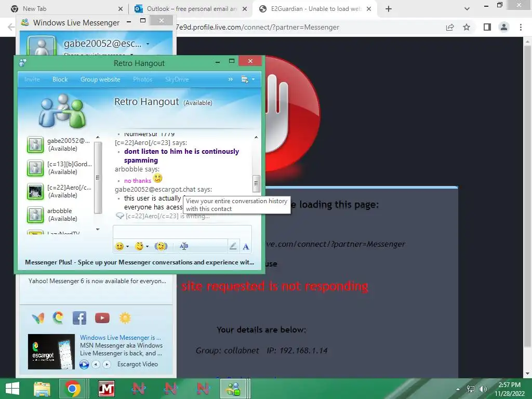Expand the wink picker dropdown arrow
Screen dimensions: 532x399
tap(147, 247)
